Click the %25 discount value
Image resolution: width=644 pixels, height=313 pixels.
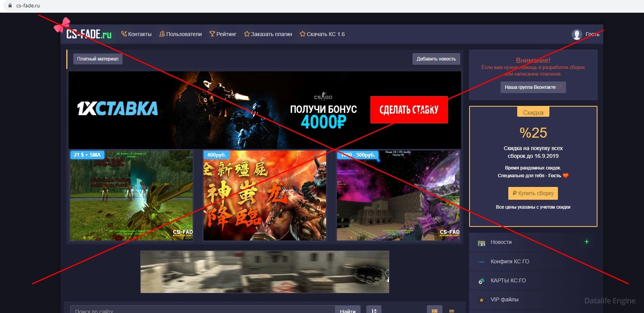[533, 133]
